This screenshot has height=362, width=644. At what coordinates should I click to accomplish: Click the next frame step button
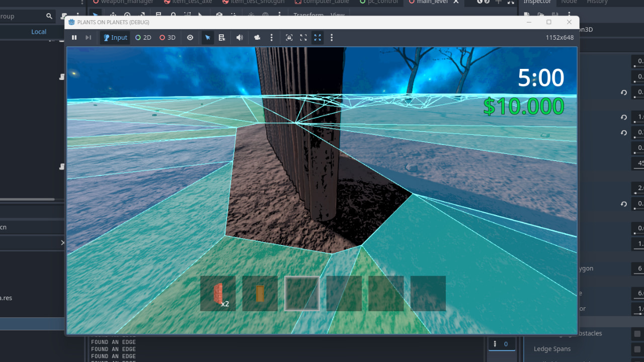pos(89,38)
